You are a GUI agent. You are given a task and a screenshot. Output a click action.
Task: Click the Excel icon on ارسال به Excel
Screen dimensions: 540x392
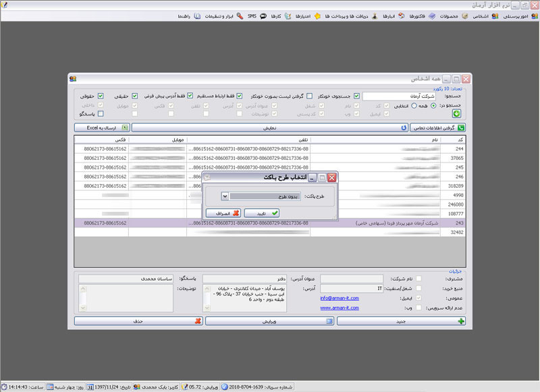(x=125, y=128)
